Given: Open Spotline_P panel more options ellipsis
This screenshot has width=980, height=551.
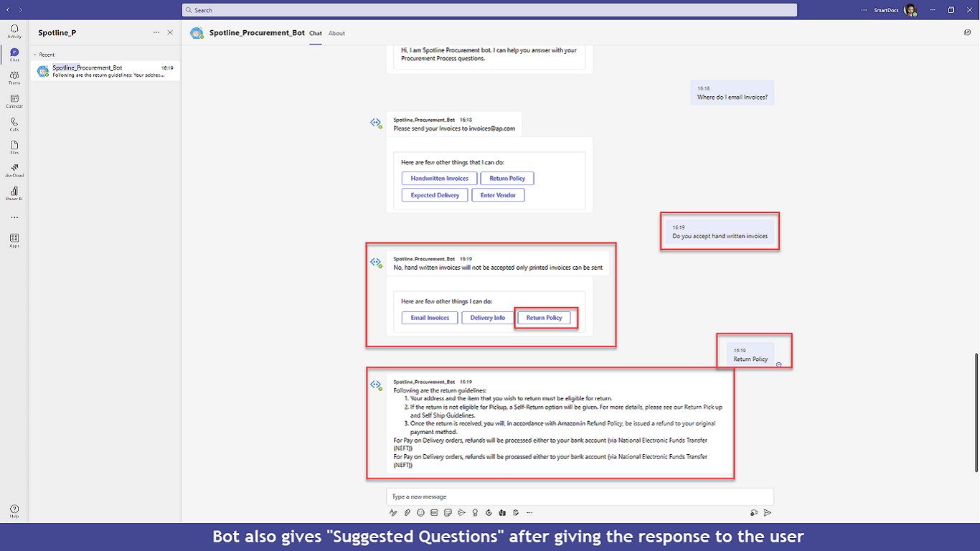Looking at the screenshot, I should point(156,32).
